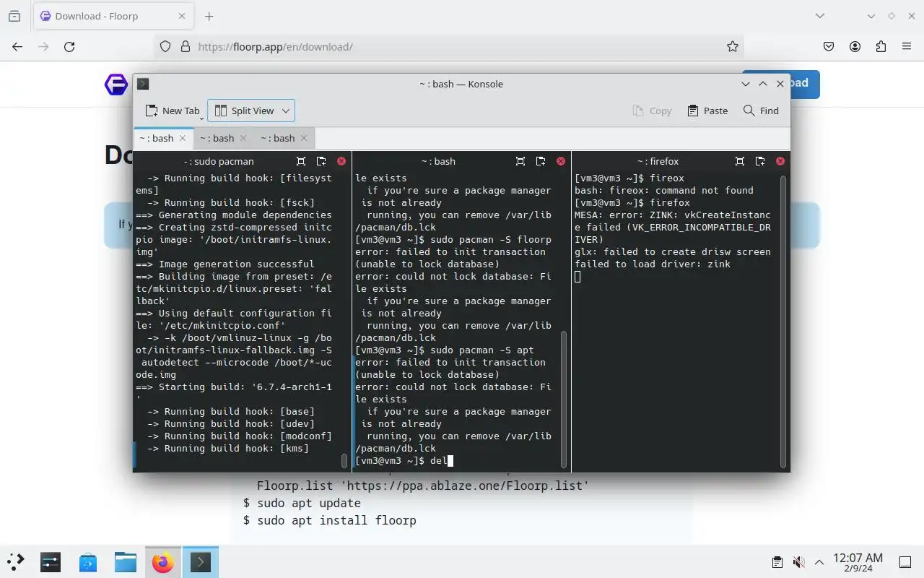Click the scrollbar in sudo pacman pane
924x578 pixels.
344,460
